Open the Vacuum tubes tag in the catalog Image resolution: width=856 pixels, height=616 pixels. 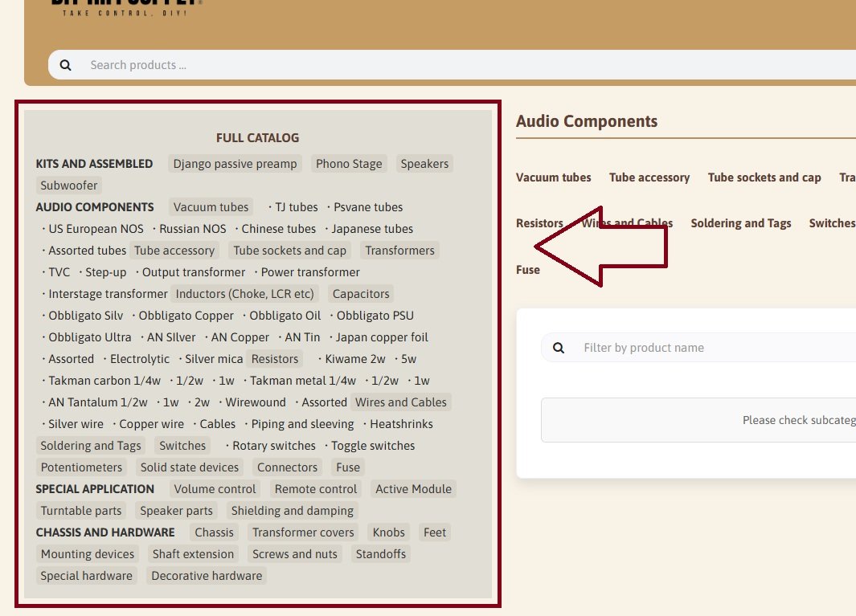[211, 207]
